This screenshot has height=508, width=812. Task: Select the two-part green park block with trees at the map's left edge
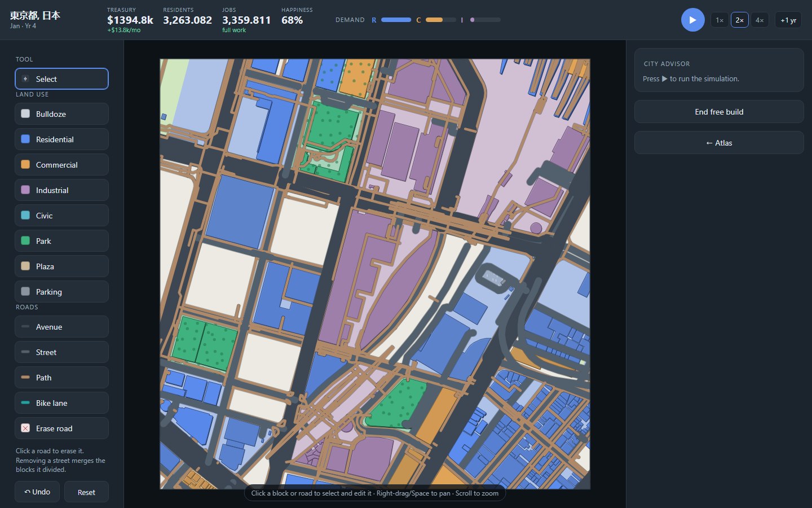pyautogui.click(x=204, y=343)
